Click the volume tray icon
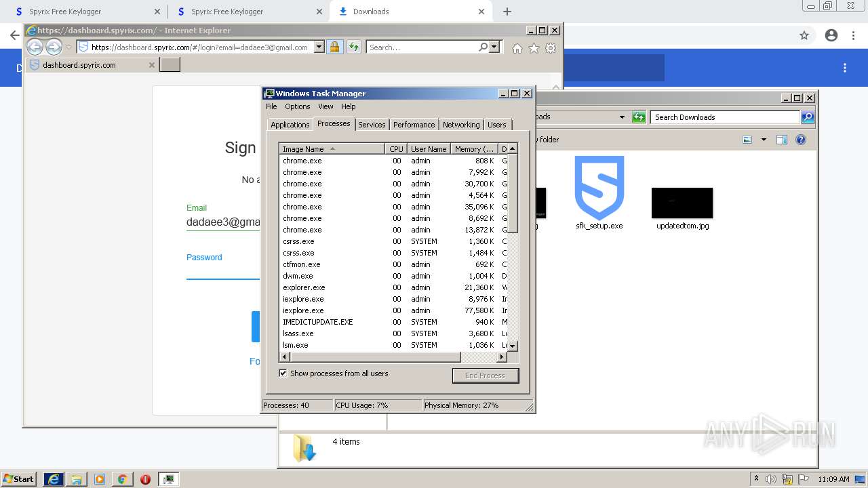The width and height of the screenshot is (868, 488). point(771,479)
